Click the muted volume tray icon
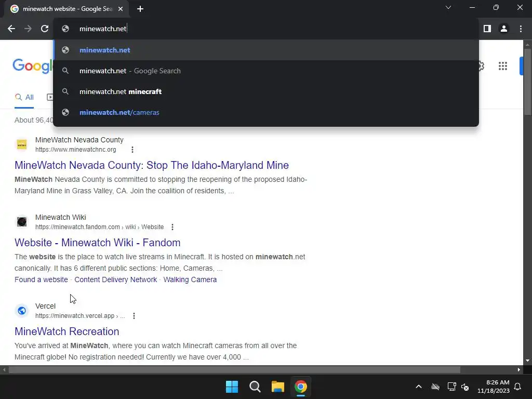The height and width of the screenshot is (399, 532). 465,387
